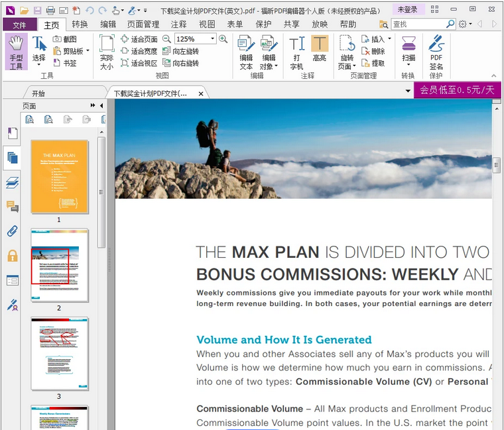Screen dimensions: 504x430
Task: Set view to Actual Size (实际大小)
Action: pyautogui.click(x=107, y=52)
